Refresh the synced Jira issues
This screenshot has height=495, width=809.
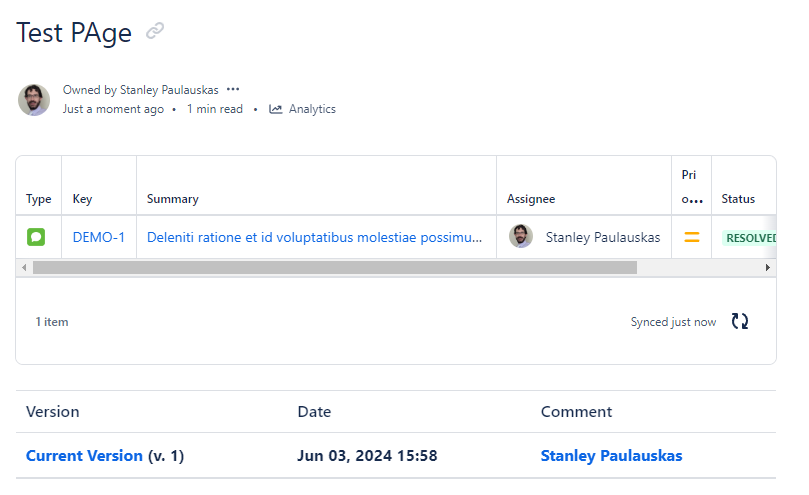tap(740, 321)
